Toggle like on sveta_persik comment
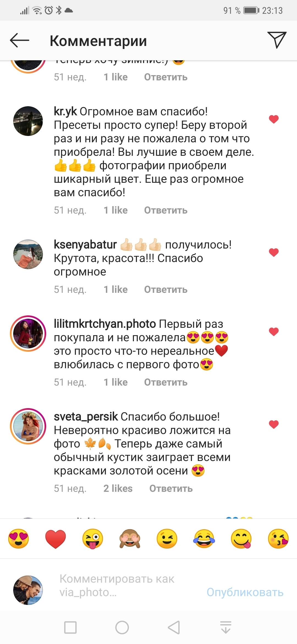 (x=274, y=424)
